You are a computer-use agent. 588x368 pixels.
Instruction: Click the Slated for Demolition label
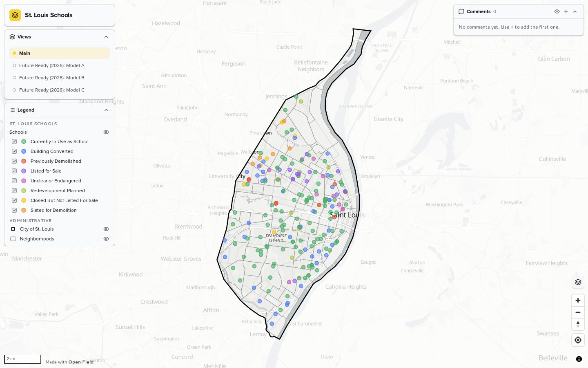53,210
